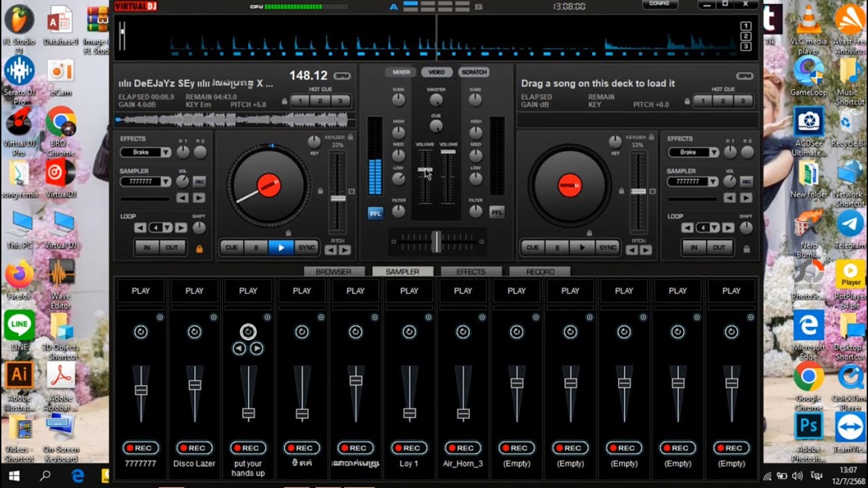Click loop knob of 'put your hands up' sample
Image resolution: width=868 pixels, height=488 pixels.
248,331
